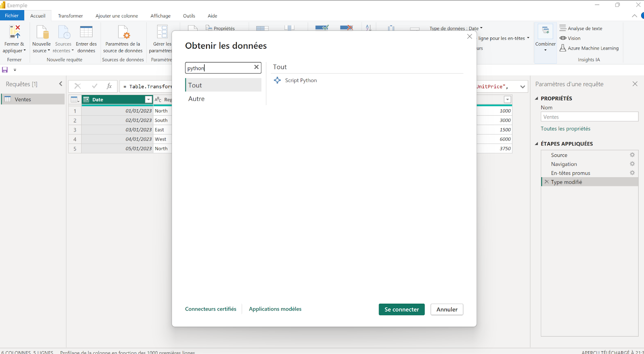Select the Autre category

(x=223, y=99)
